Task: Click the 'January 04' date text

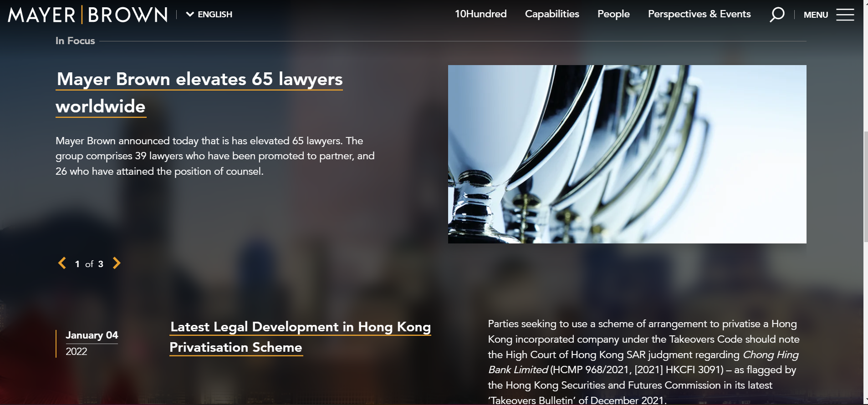Action: (x=92, y=335)
